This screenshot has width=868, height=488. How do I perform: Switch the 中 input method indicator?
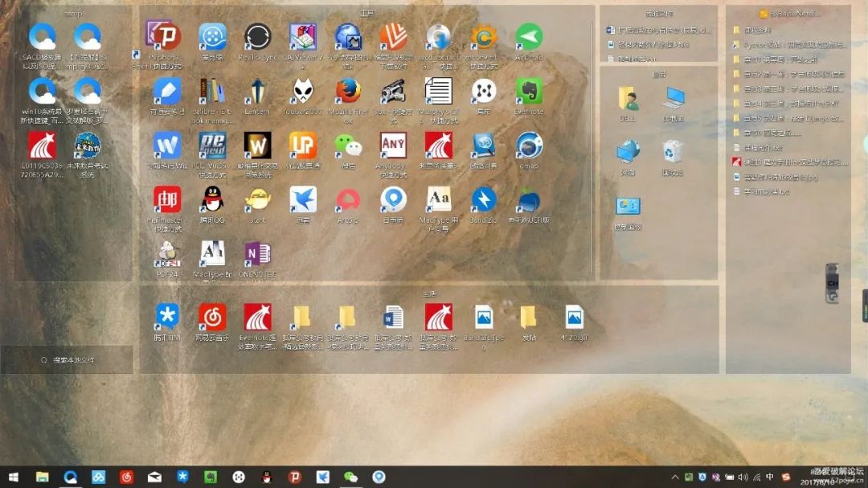[x=770, y=477]
